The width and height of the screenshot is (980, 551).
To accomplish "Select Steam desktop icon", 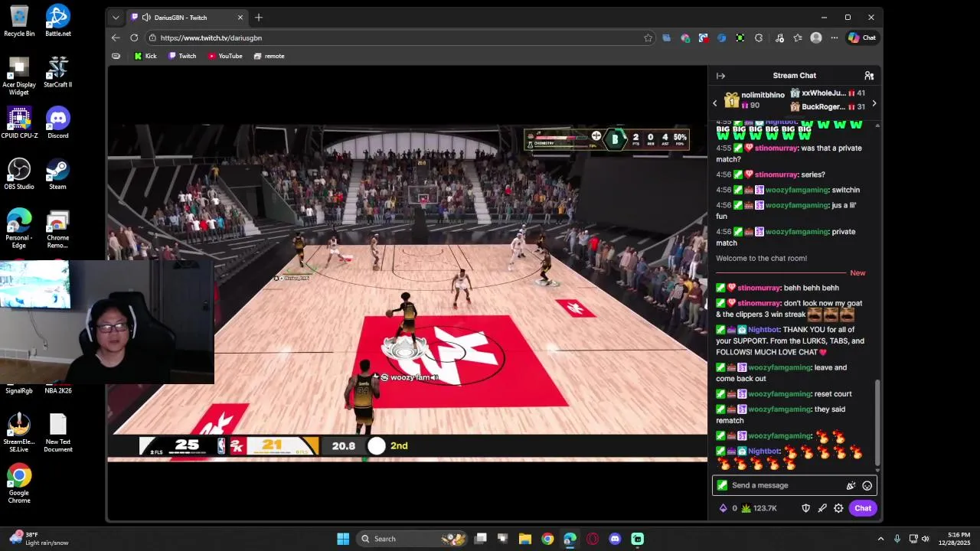I will 58,174.
